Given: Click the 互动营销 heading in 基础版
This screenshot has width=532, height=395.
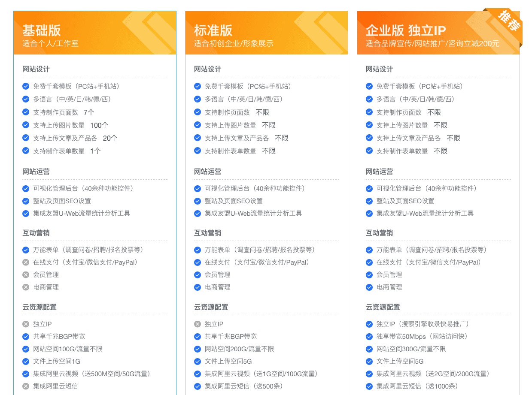Looking at the screenshot, I should point(36,233).
